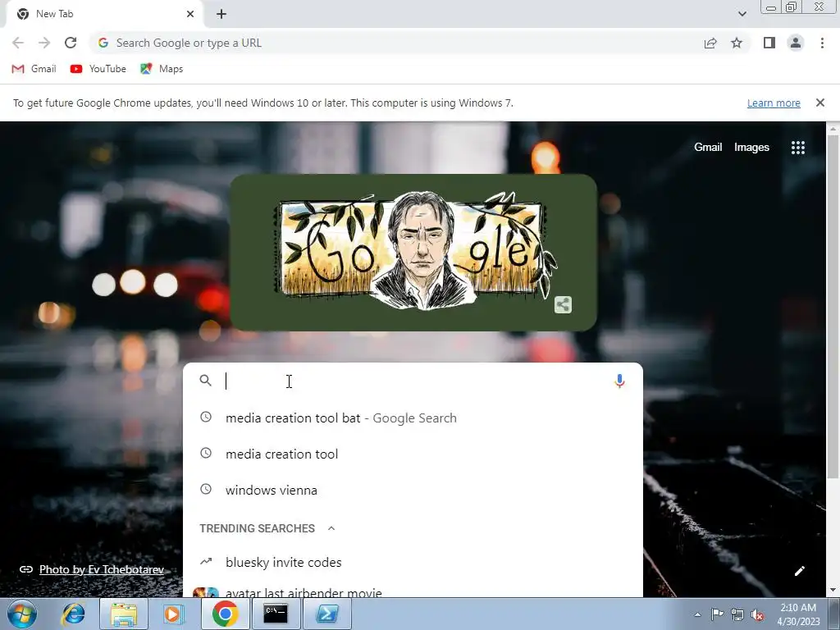Open muted volume icon in tray
This screenshot has width=840, height=630.
pos(757,614)
